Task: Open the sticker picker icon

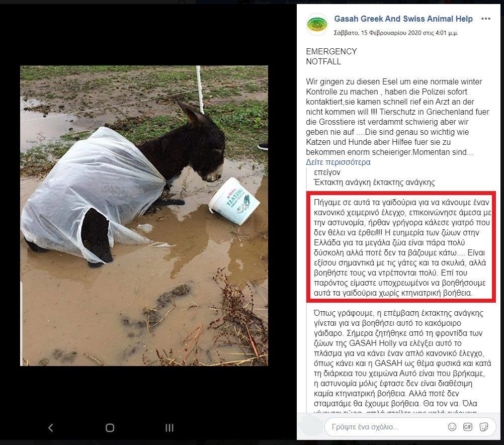Action: [484, 427]
